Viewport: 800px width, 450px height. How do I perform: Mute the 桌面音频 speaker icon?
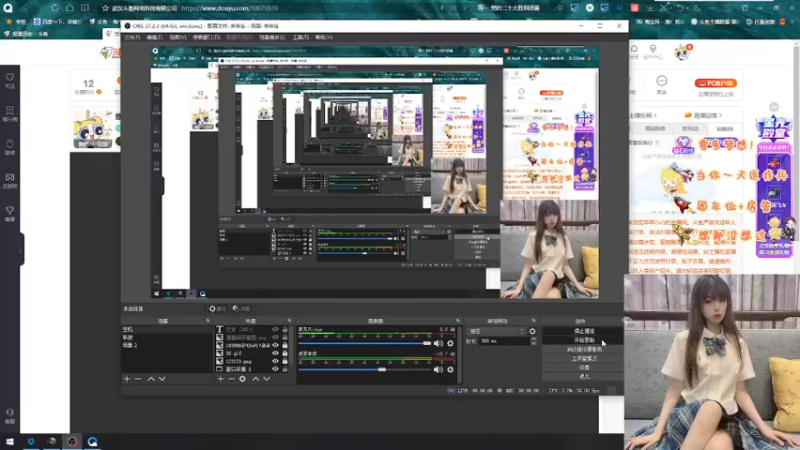(438, 369)
